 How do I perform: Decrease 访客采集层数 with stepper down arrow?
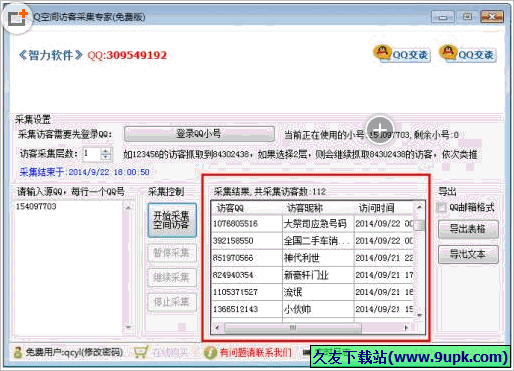click(x=106, y=157)
